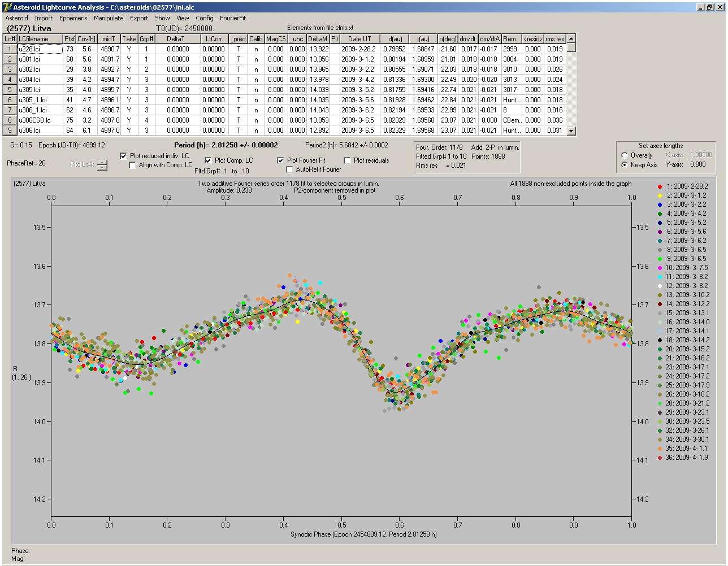Click legend swatch for 2; 2009- 3- 1.2
The width and height of the screenshot is (728, 566).
(x=660, y=195)
